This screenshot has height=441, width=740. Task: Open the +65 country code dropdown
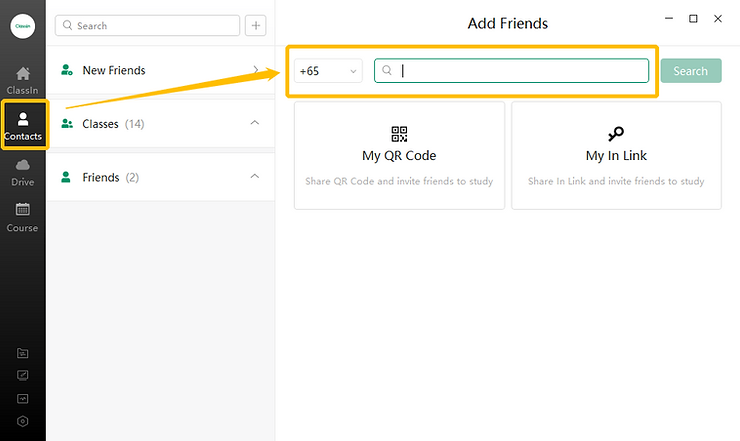pos(328,71)
